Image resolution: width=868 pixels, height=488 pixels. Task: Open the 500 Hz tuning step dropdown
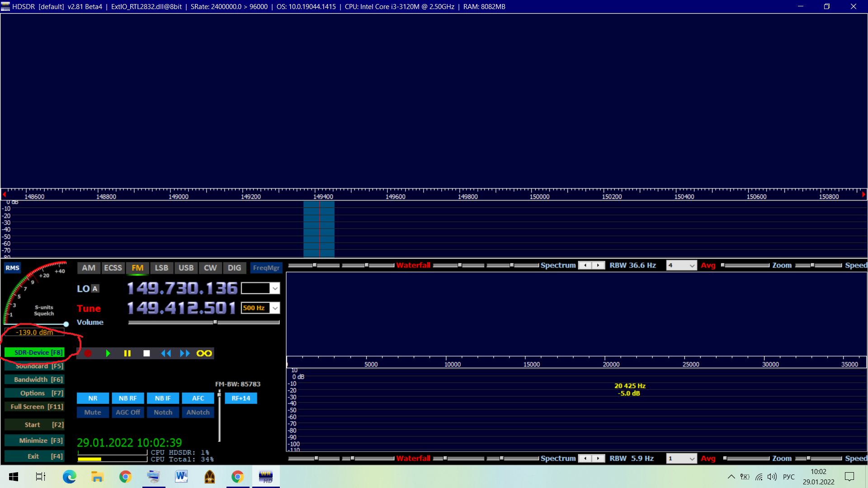(x=275, y=308)
